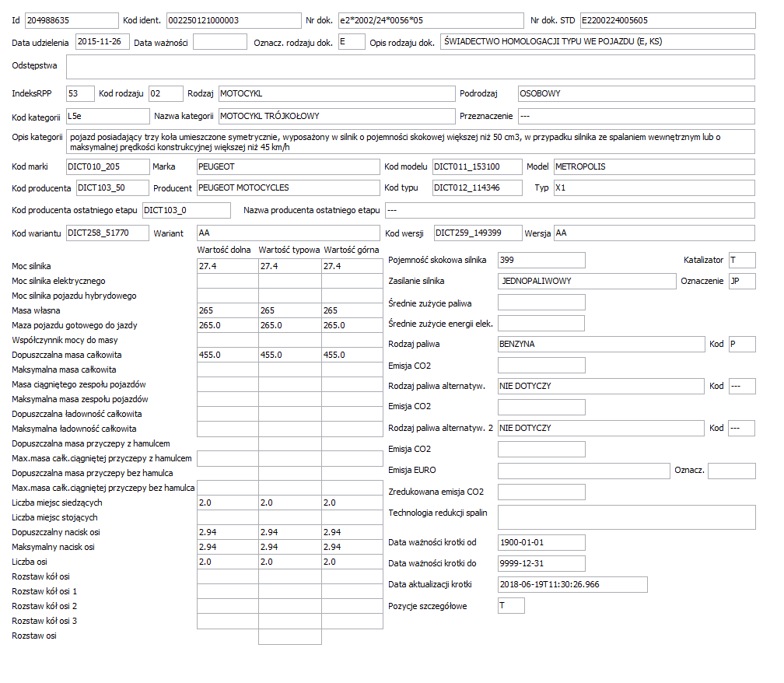Click Liczba osi Wartość górna cell 2.0

[352, 562]
